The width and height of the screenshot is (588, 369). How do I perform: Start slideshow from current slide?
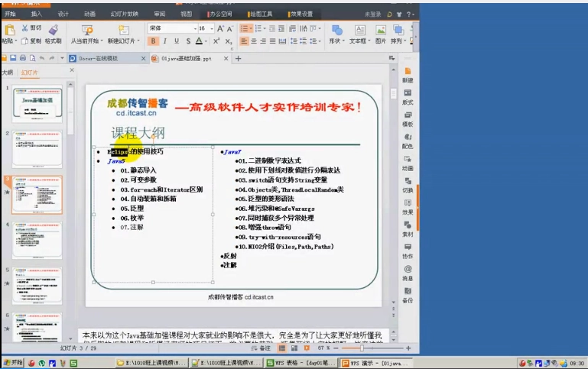pyautogui.click(x=87, y=30)
